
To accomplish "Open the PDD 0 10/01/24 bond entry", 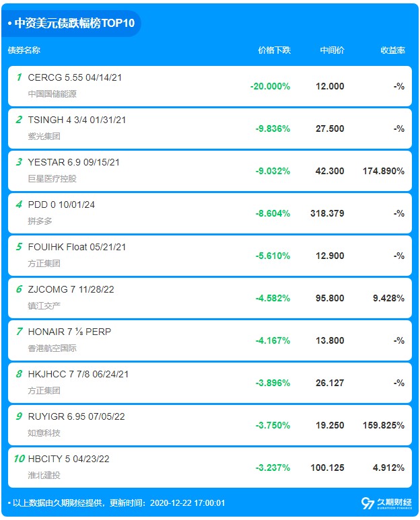I will pos(61,205).
